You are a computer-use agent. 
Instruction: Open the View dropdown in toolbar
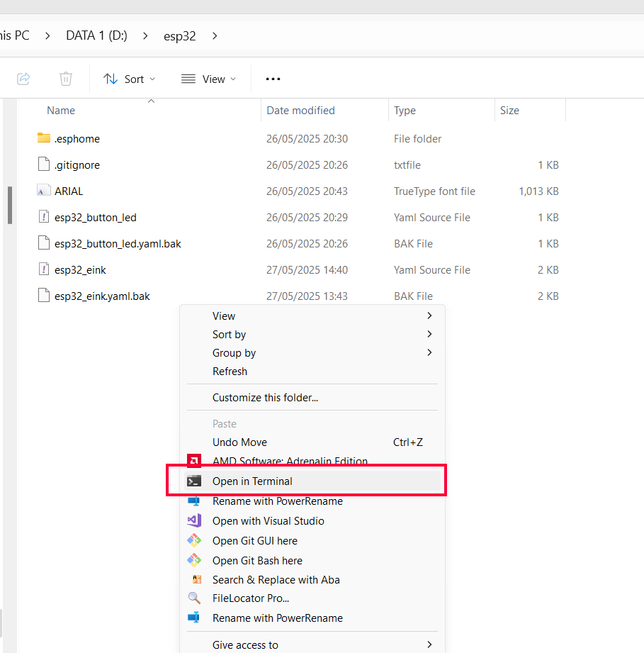(x=208, y=79)
